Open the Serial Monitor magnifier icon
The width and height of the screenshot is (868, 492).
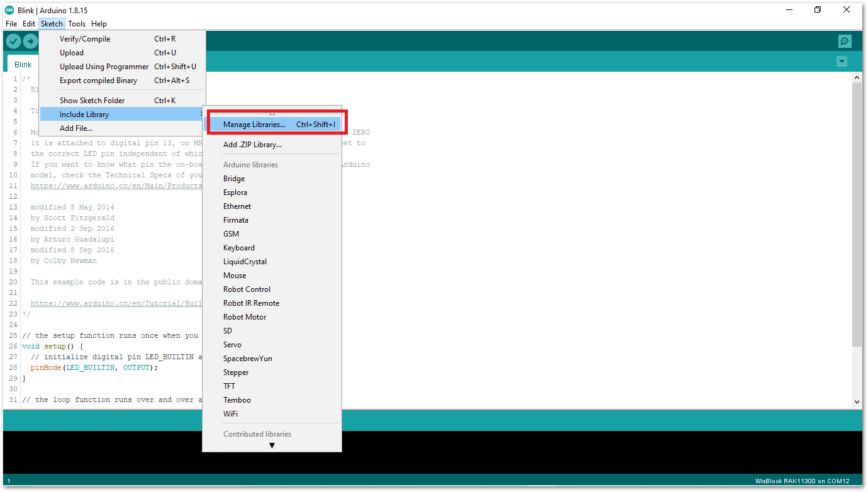(845, 42)
